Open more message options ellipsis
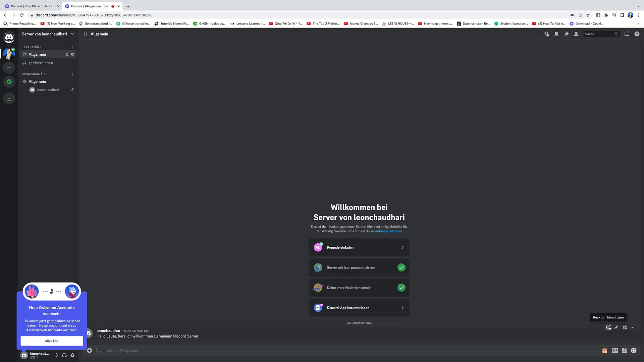Screen dimensions: 644x362 pyautogui.click(x=633, y=327)
